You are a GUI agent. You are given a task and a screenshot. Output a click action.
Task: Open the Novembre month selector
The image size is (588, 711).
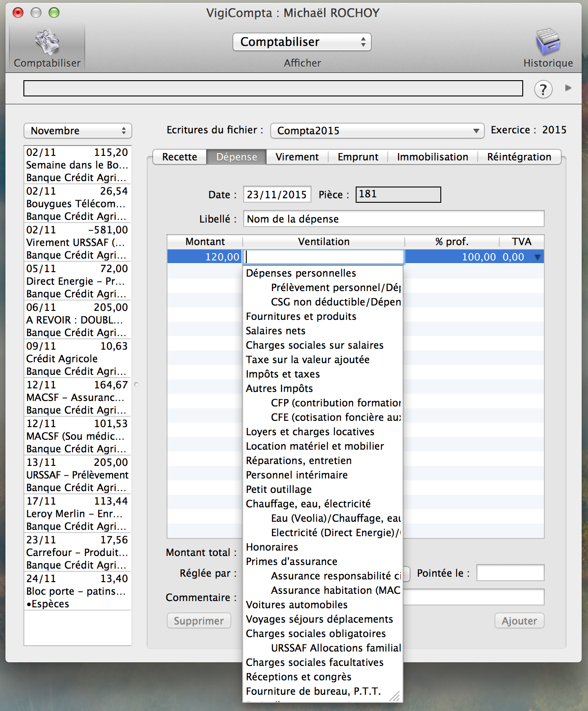point(77,131)
